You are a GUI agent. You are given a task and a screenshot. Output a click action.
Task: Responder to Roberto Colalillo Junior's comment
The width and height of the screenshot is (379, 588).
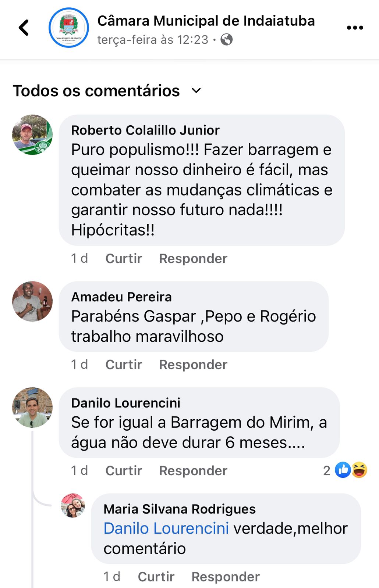click(193, 258)
